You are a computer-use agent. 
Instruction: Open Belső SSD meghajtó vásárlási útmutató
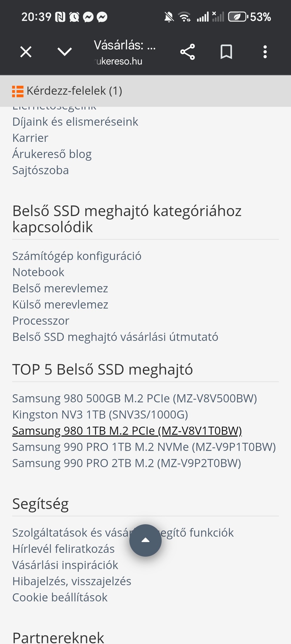(115, 337)
